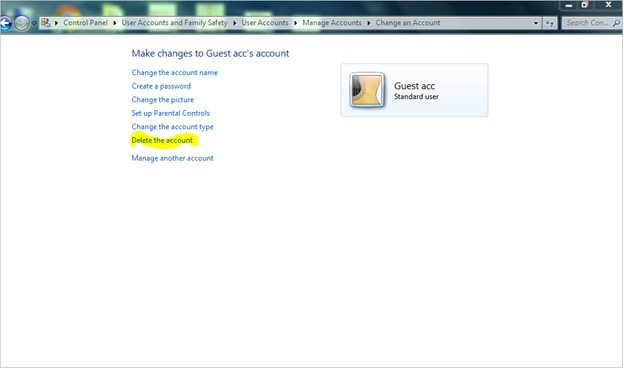624x369 pixels.
Task: Click the Guest acc guitar picture
Action: point(367,90)
